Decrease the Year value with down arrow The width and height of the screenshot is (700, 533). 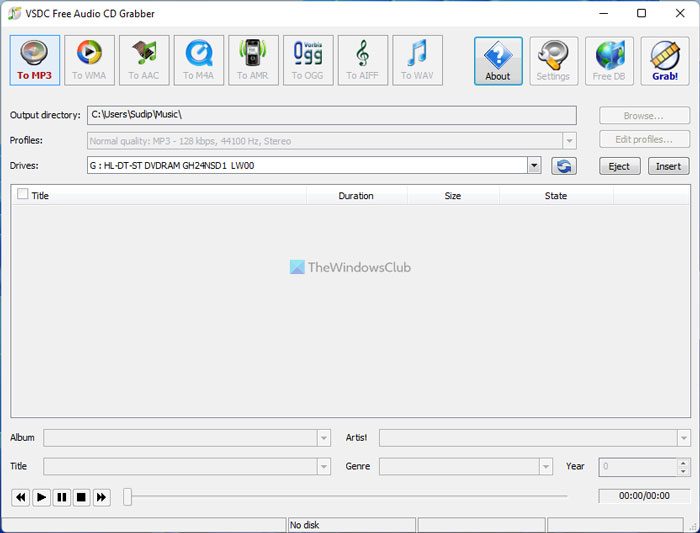[x=683, y=471]
